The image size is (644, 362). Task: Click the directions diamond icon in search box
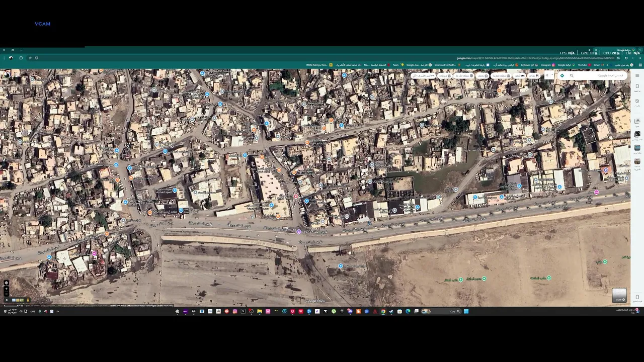tap(562, 75)
